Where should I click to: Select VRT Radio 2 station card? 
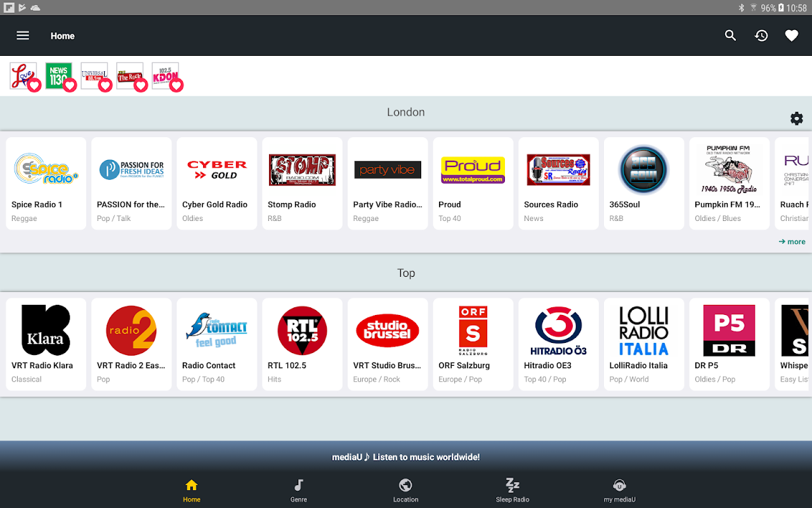point(131,344)
